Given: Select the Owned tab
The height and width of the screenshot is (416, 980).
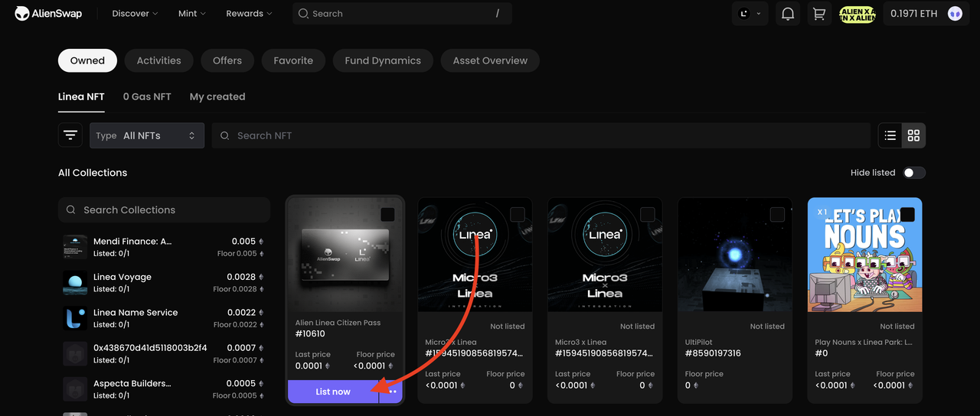Looking at the screenshot, I should [87, 60].
